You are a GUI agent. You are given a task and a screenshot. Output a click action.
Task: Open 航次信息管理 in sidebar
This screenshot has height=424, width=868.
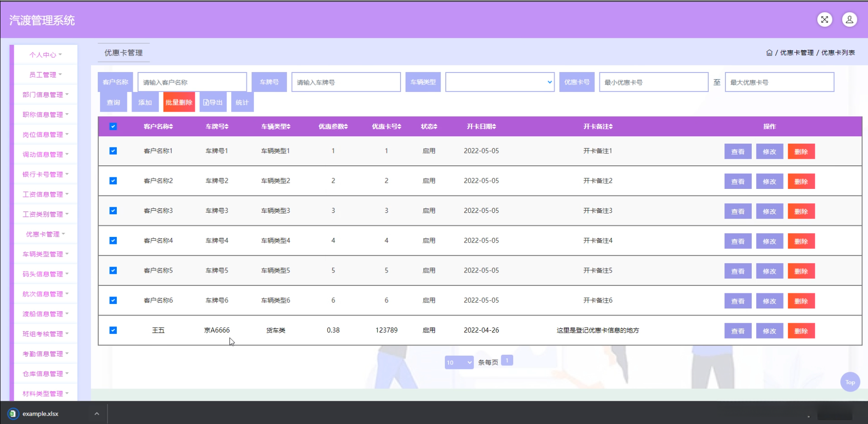[46, 294]
